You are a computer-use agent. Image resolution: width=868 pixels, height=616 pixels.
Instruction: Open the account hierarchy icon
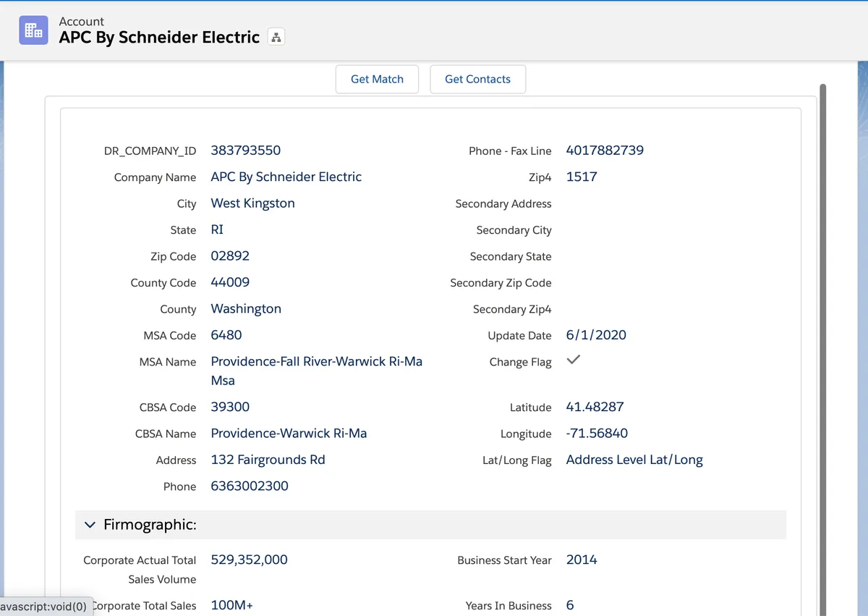point(276,37)
